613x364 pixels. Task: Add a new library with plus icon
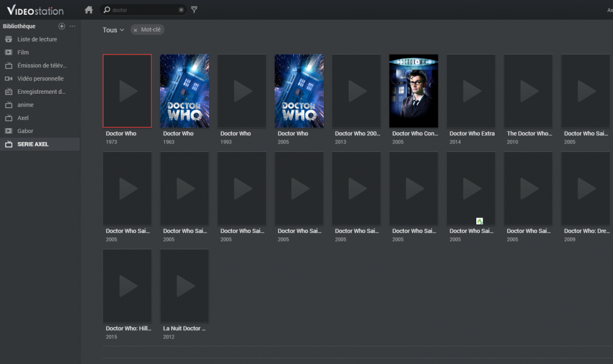point(61,26)
